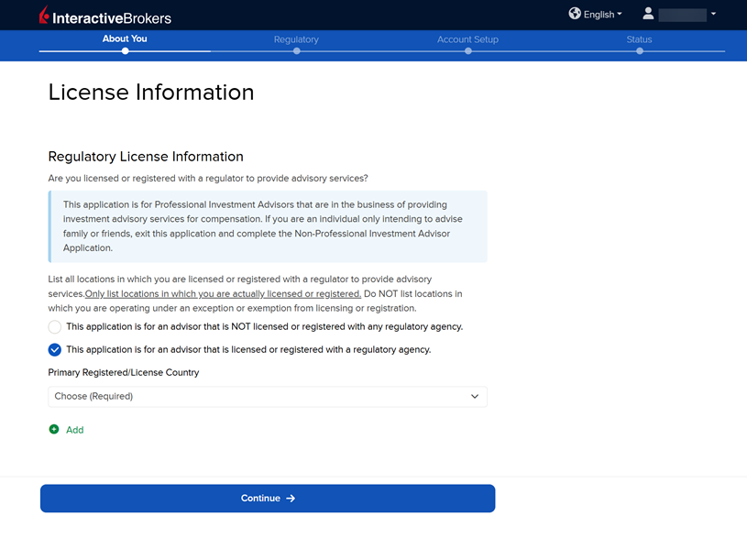The image size is (747, 560).
Task: Click the Regulatory step dot
Action: pos(296,51)
